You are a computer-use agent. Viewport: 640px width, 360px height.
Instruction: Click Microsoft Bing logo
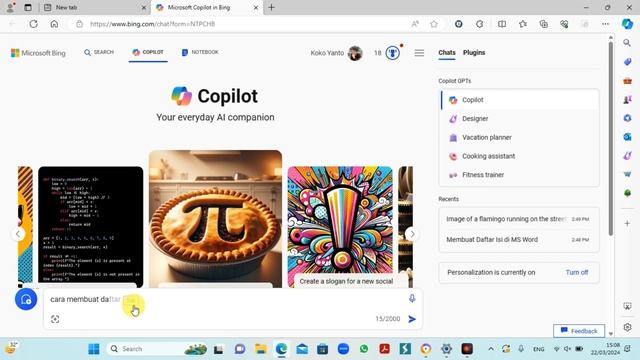tap(38, 53)
